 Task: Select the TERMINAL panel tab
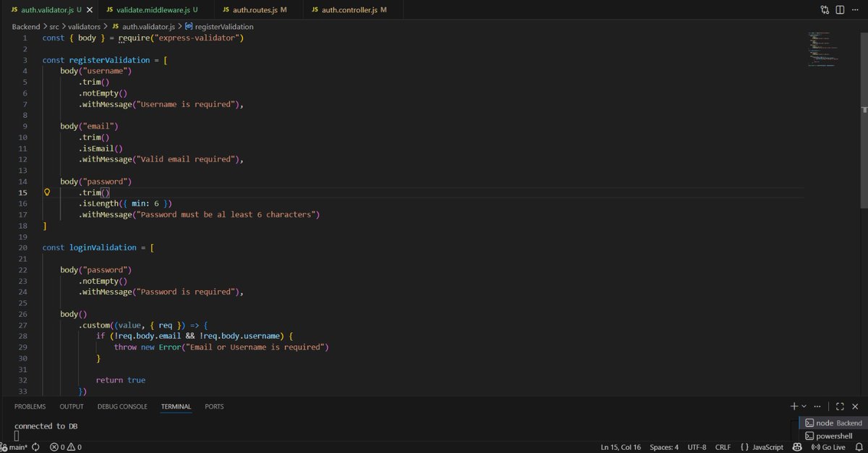(176, 407)
